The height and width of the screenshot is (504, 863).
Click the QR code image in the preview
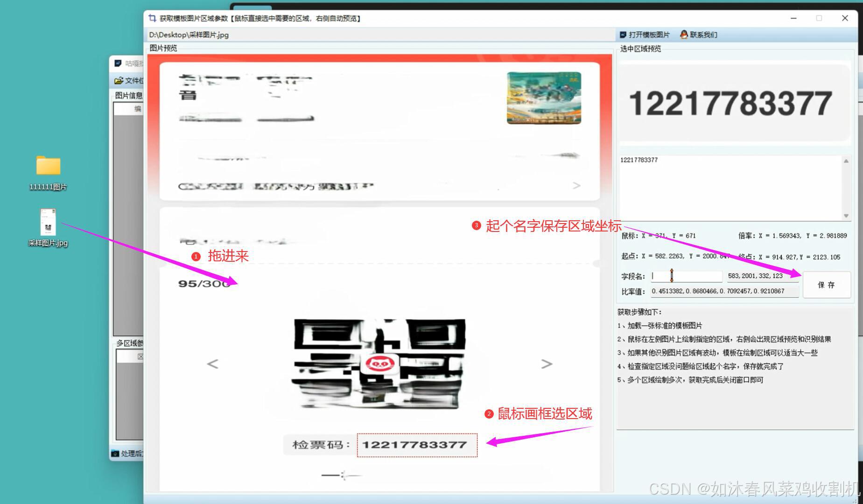pyautogui.click(x=379, y=363)
